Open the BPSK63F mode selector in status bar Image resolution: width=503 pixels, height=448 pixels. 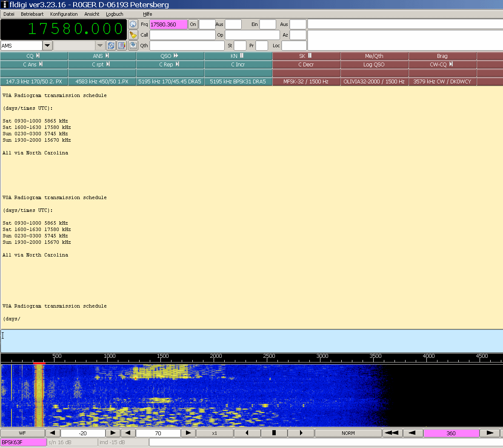[x=23, y=442]
